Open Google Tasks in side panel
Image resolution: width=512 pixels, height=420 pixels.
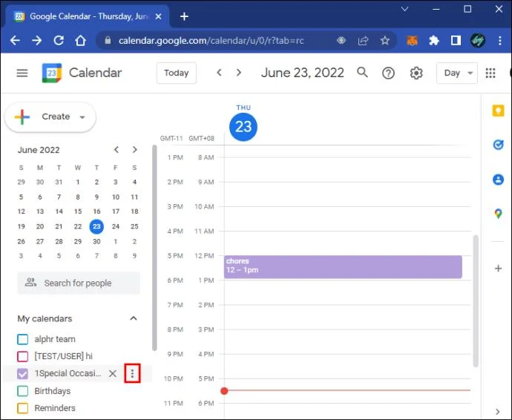pyautogui.click(x=498, y=145)
